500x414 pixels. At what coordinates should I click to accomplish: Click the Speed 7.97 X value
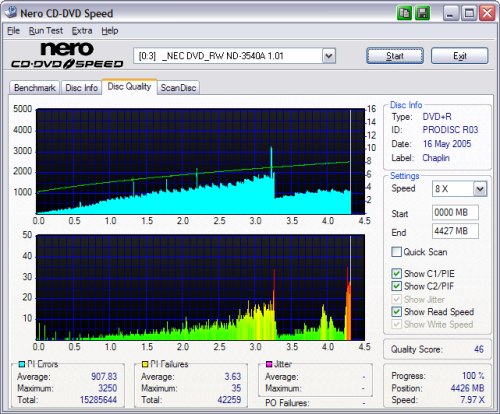pos(472,400)
